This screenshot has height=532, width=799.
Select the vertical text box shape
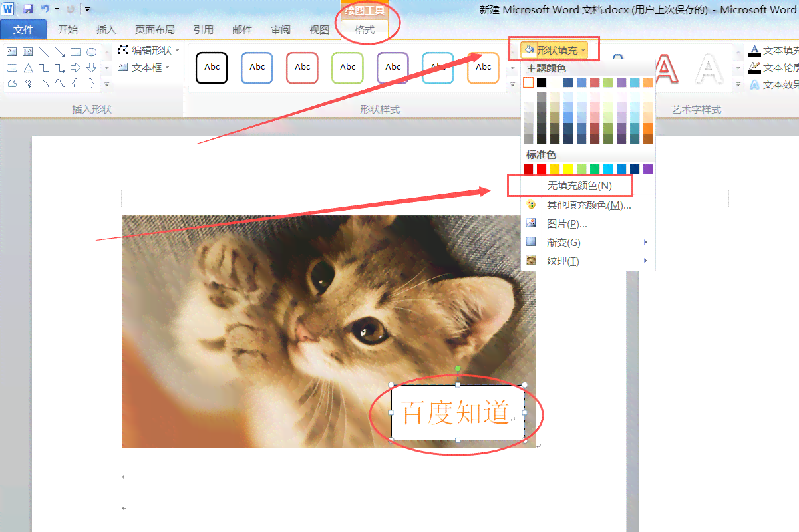click(x=27, y=51)
